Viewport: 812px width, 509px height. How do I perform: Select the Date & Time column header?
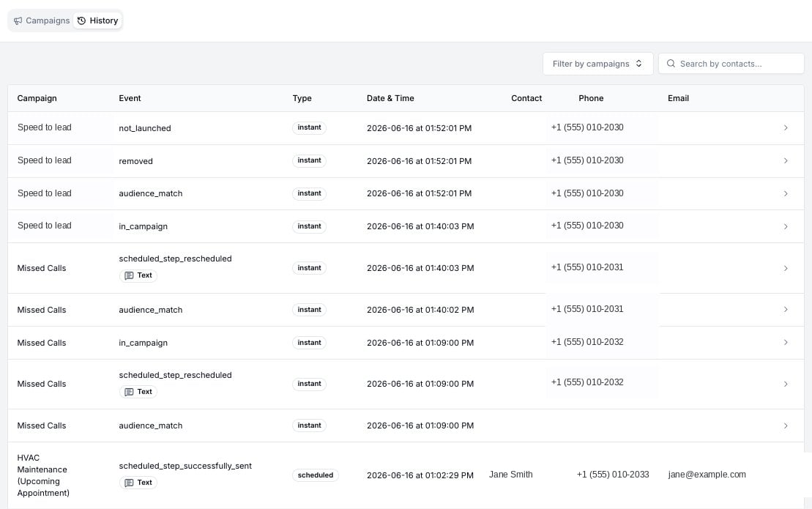pyautogui.click(x=390, y=98)
